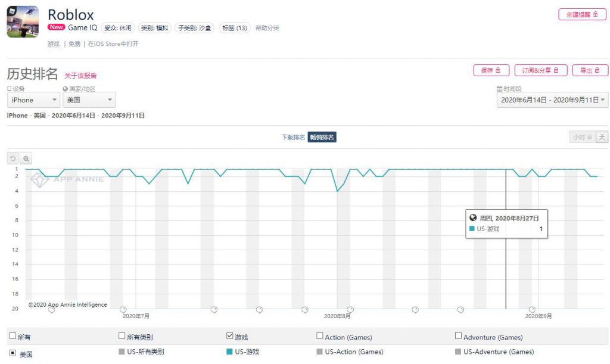Click the 订阅&分享 button
This screenshot has width=610, height=364.
pyautogui.click(x=541, y=70)
